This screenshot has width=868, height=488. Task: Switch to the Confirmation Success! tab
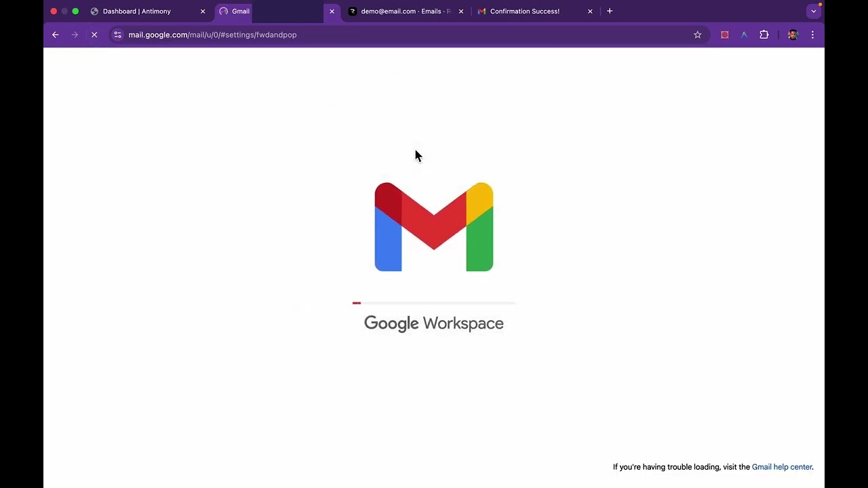point(534,11)
